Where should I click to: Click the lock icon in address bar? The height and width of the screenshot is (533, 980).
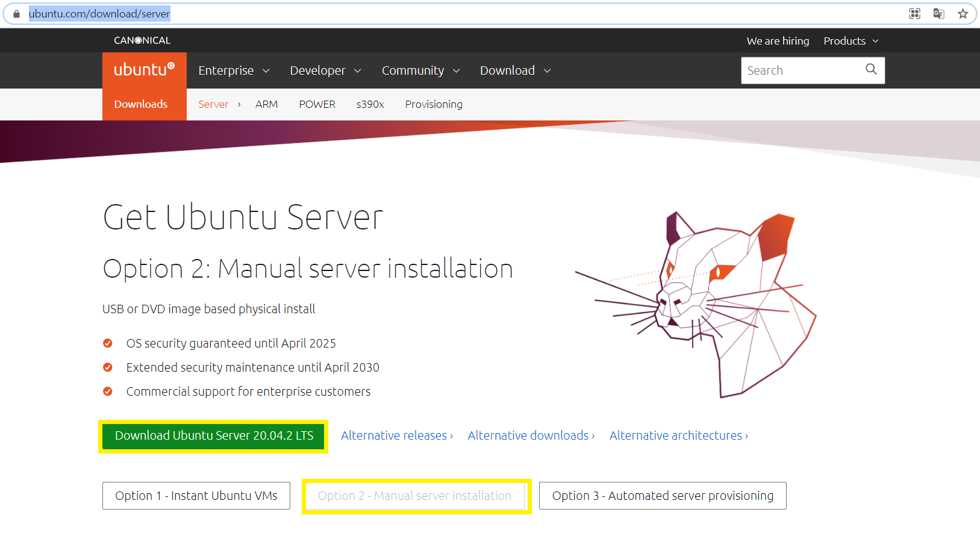(16, 14)
